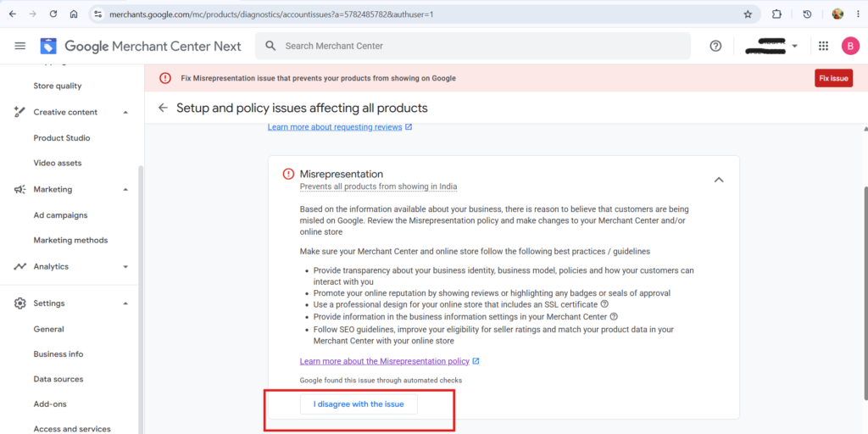Collapse the Creative content section
The width and height of the screenshot is (868, 434).
(x=125, y=113)
